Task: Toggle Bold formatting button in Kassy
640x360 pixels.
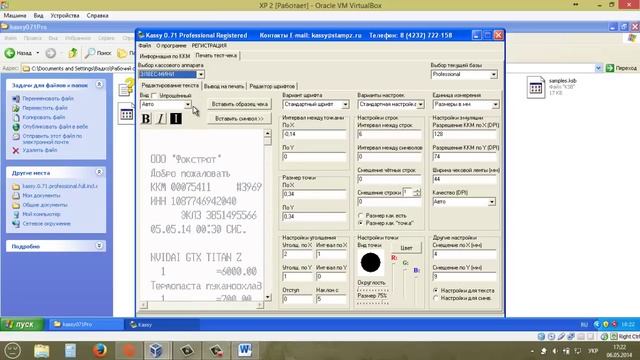Action: 146,118
